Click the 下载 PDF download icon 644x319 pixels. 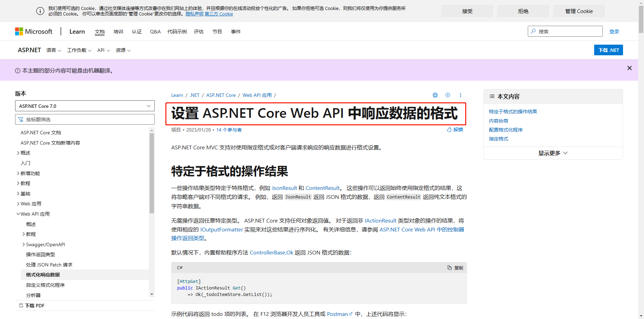21,305
